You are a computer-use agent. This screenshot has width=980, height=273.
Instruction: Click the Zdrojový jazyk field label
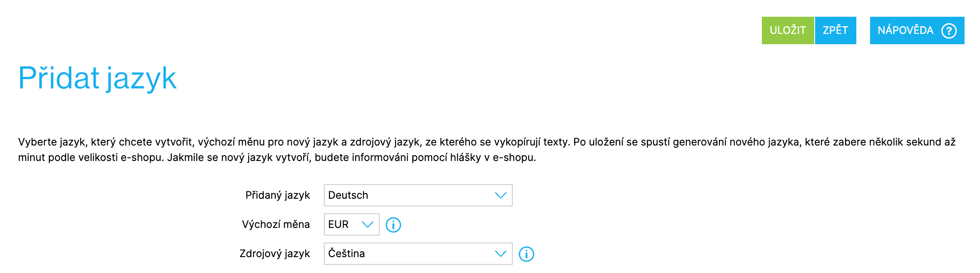tap(274, 254)
